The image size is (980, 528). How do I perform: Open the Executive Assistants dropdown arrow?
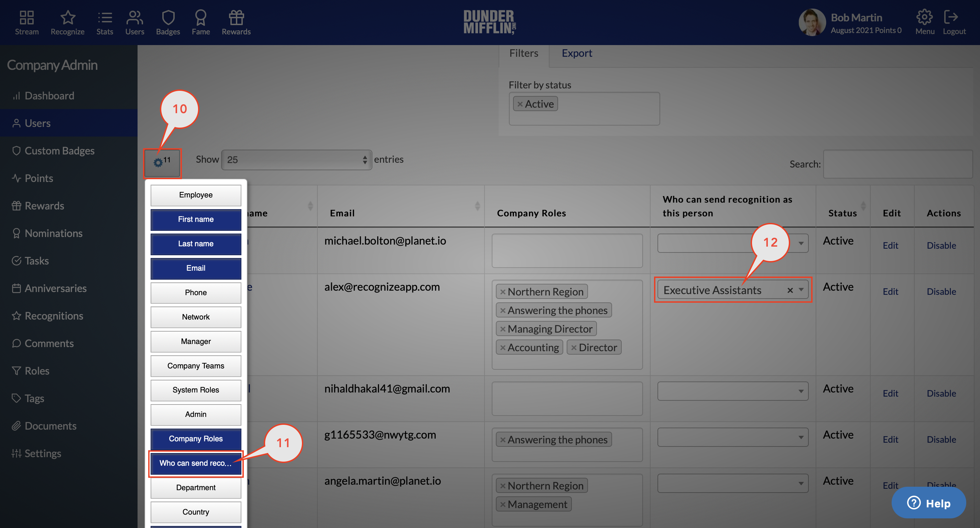(x=801, y=290)
